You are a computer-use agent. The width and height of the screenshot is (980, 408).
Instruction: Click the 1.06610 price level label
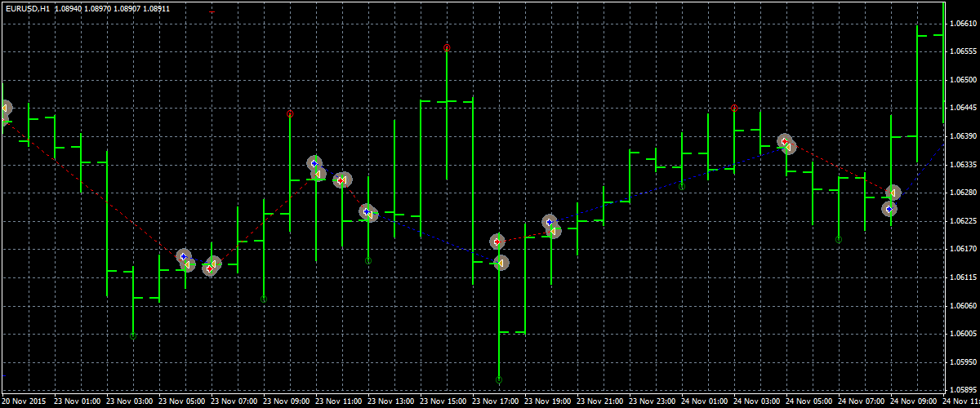tap(964, 24)
